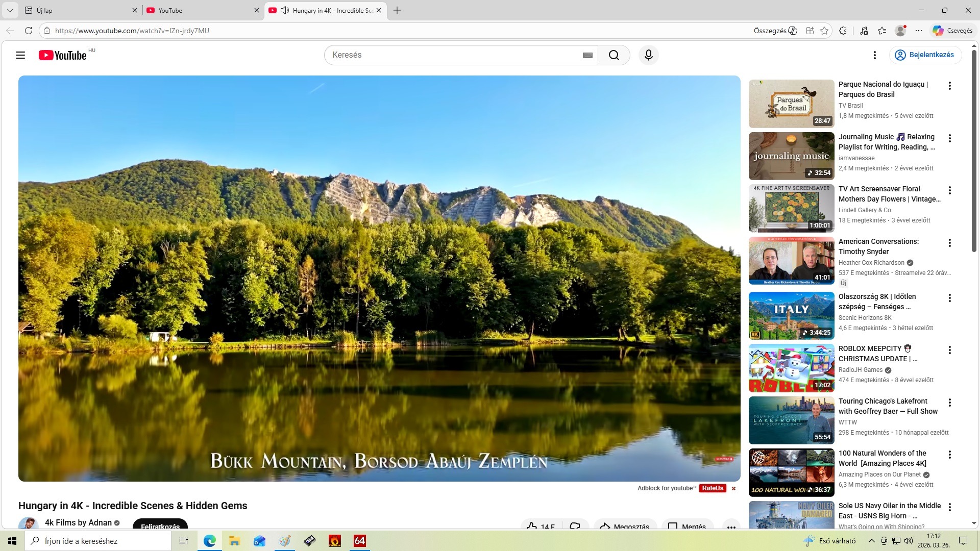The image size is (980, 551).
Task: Open options for the Parque Nacional do Iguaçu video
Action: click(x=949, y=86)
